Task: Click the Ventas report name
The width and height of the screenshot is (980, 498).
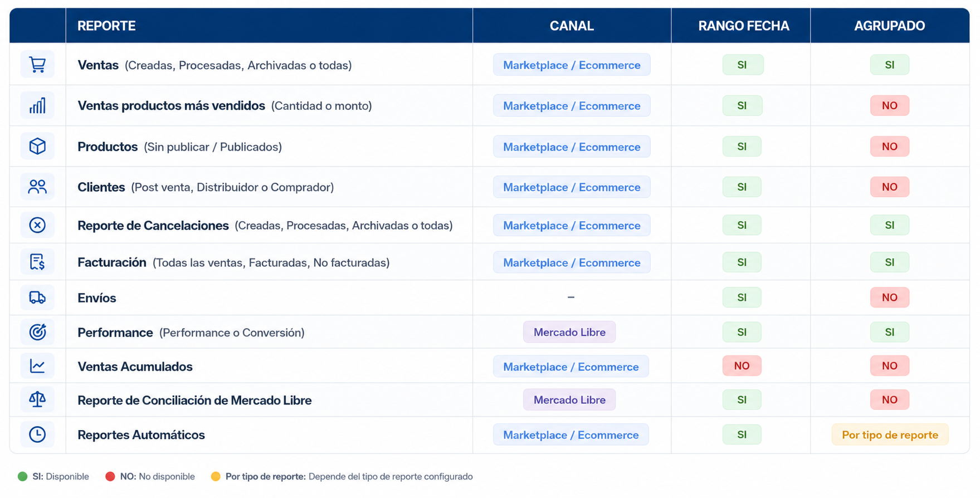Action: 98,65
